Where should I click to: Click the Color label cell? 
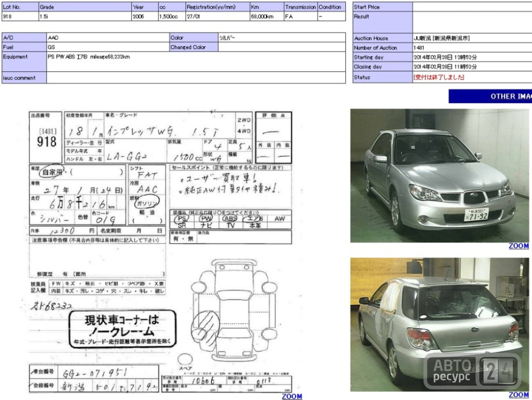click(x=194, y=37)
